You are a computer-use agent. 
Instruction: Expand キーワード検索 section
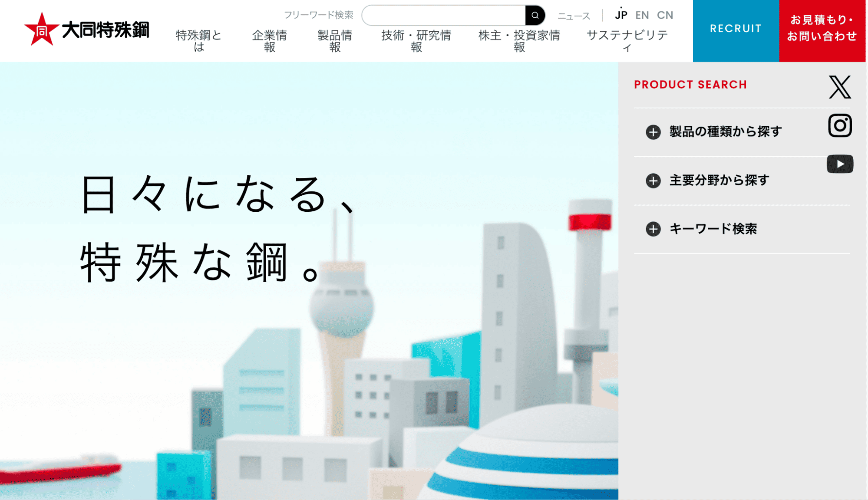[742, 229]
